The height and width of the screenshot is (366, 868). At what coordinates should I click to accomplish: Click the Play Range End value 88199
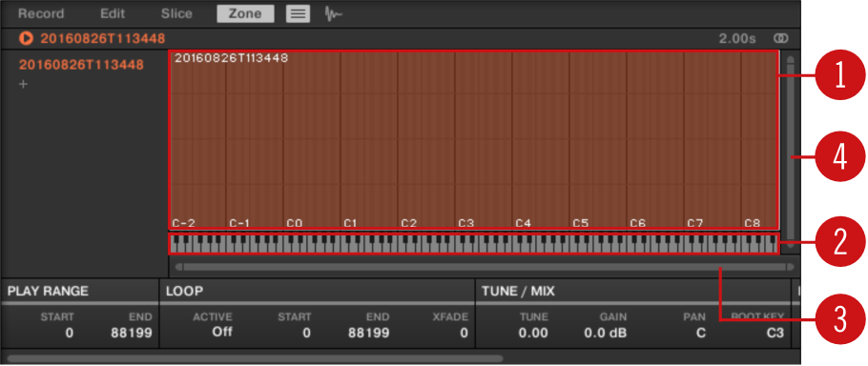[x=132, y=333]
